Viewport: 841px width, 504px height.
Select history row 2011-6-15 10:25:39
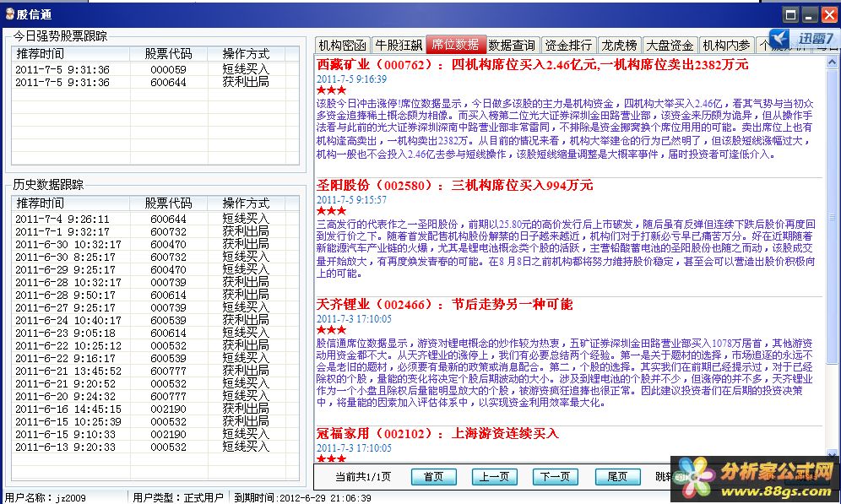tap(155, 422)
